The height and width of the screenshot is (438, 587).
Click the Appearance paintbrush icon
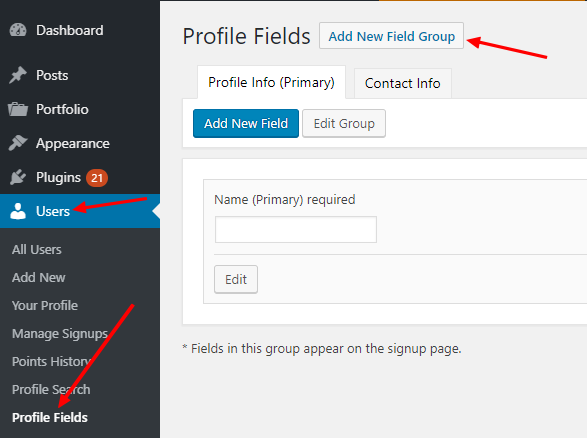pos(18,143)
